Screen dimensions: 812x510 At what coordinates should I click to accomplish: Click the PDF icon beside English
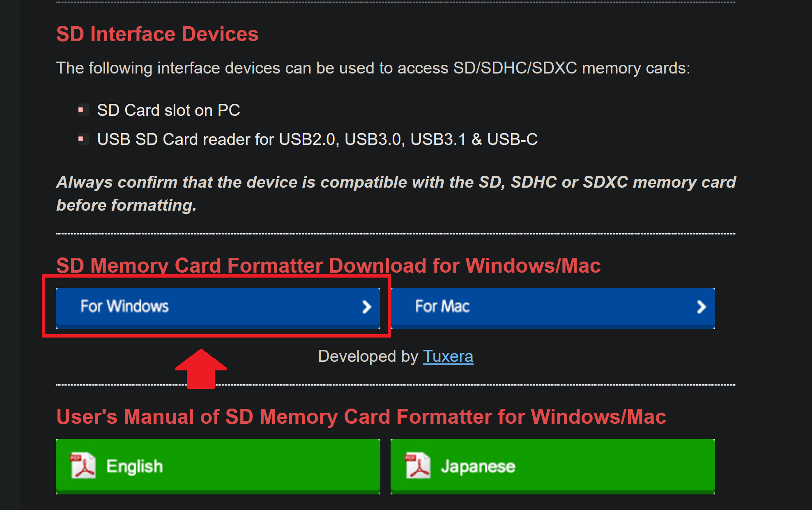(83, 466)
